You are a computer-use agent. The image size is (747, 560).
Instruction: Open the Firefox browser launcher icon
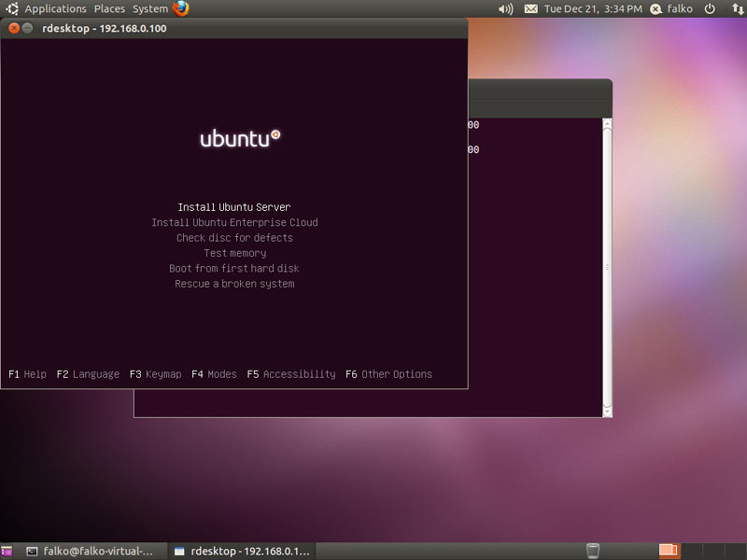[181, 8]
